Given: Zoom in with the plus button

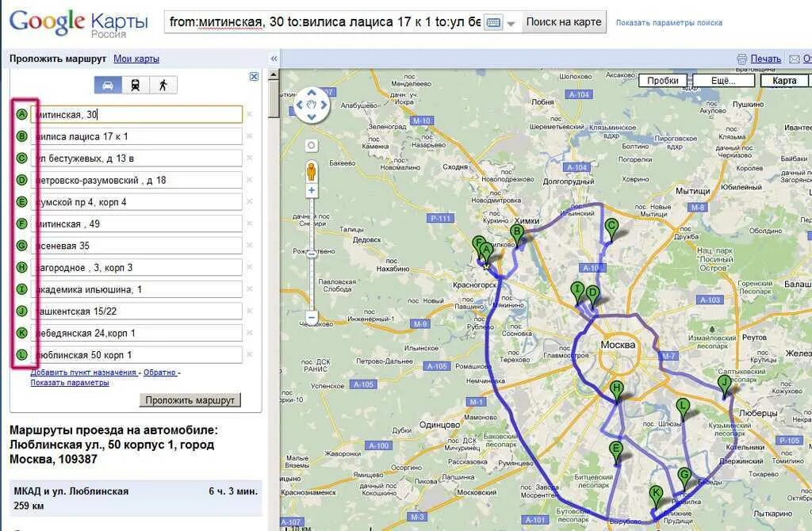Looking at the screenshot, I should 311,190.
